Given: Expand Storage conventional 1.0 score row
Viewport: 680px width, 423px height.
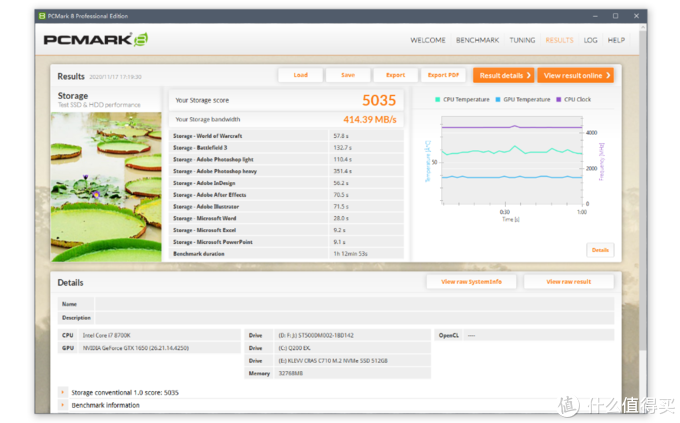Looking at the screenshot, I should [x=62, y=392].
